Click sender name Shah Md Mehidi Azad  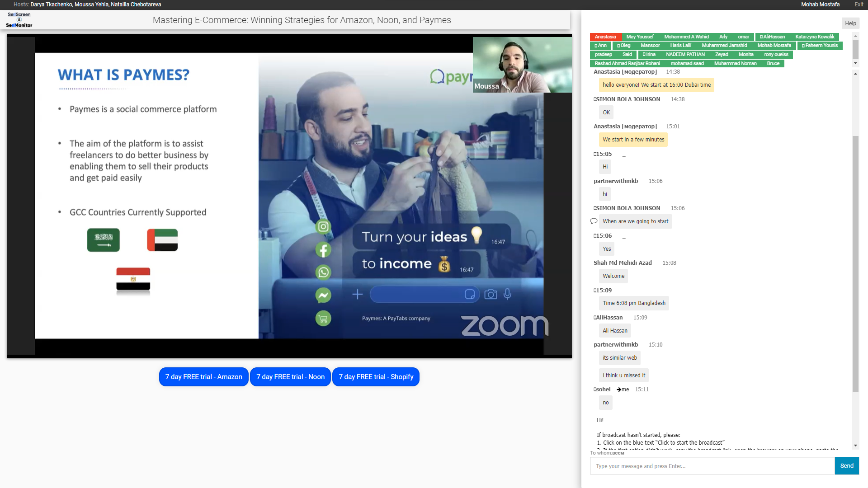tap(623, 263)
